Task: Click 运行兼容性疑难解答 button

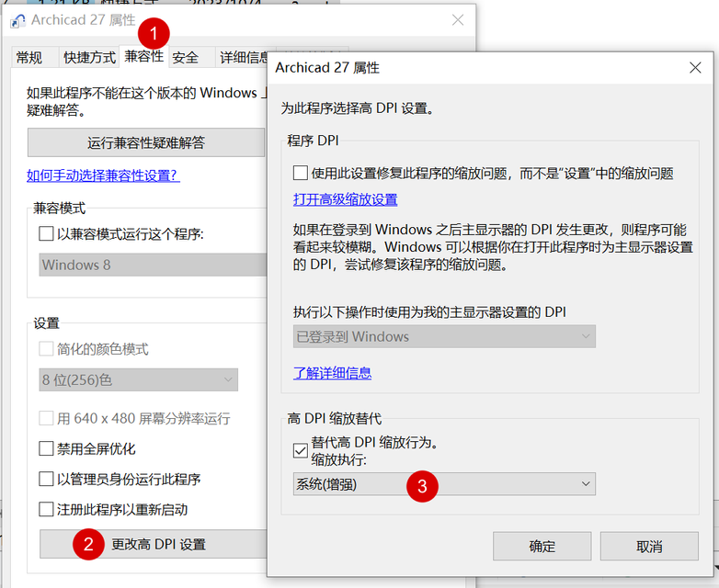Action: click(146, 142)
